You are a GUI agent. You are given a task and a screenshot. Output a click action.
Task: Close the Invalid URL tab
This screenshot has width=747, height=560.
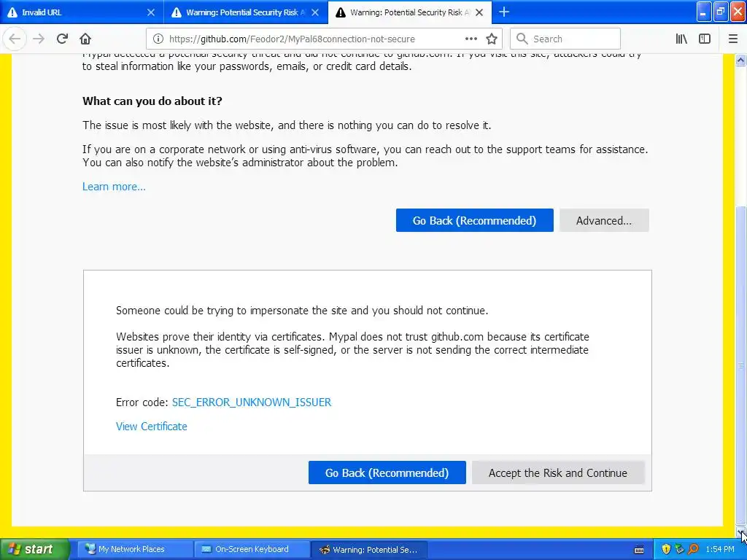(150, 12)
